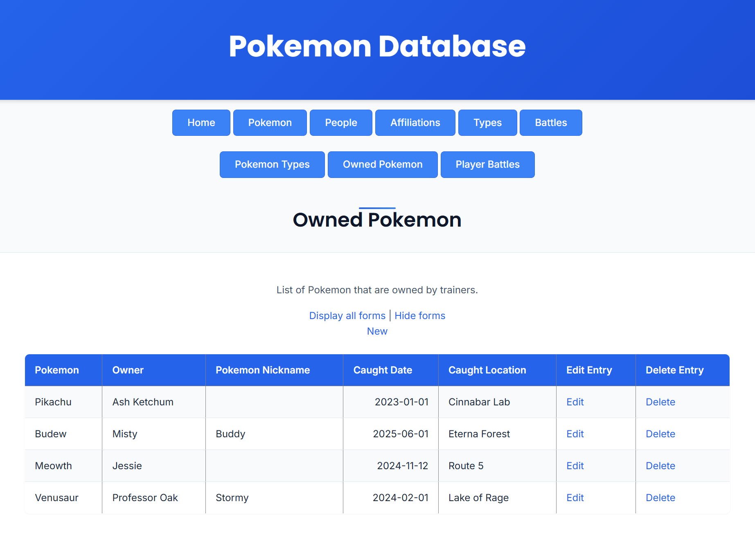Click the Display all forms link
755x560 pixels.
tap(347, 316)
